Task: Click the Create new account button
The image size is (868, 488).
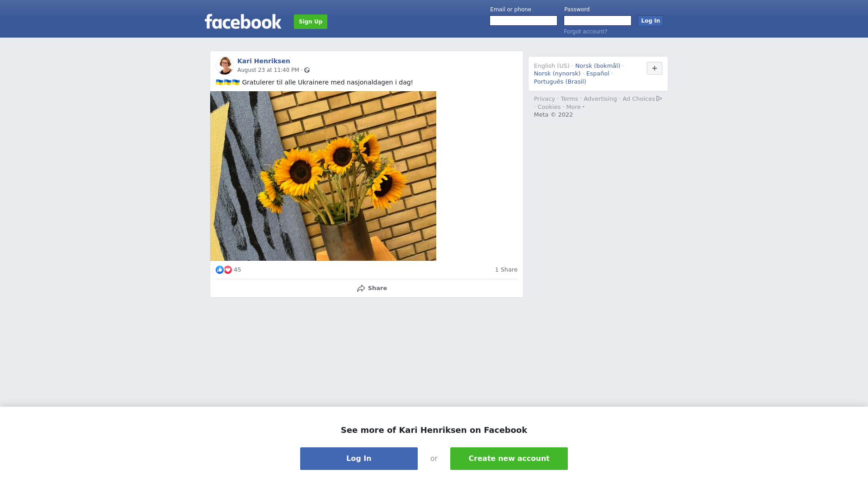Action: click(509, 459)
